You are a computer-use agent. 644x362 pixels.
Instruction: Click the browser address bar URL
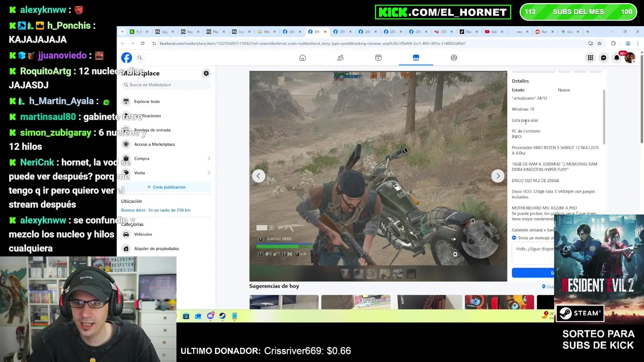(312, 44)
